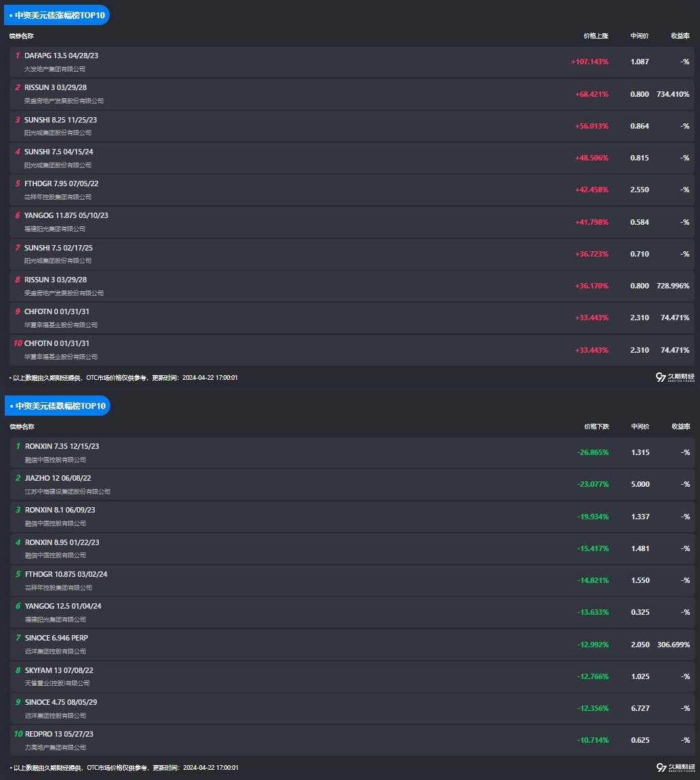Click the 734.410% yield value
This screenshot has width=700, height=780.
[x=672, y=94]
